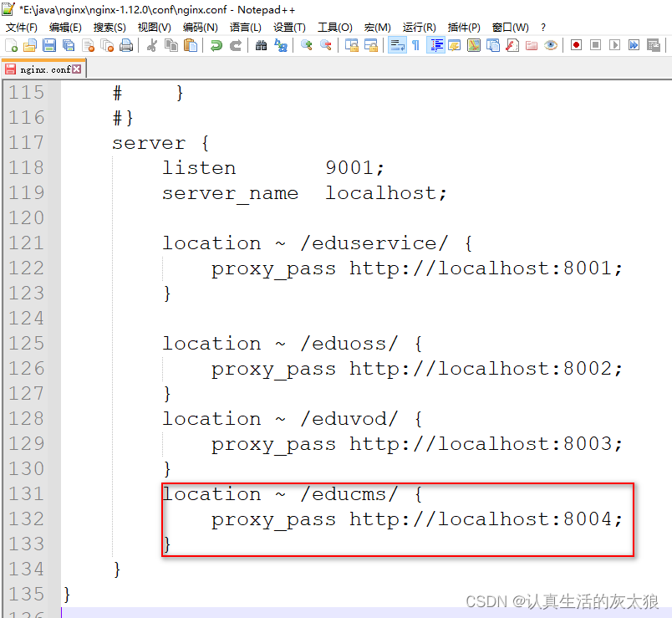The height and width of the screenshot is (618, 672).
Task: Click the Close All documents icon
Action: pyautogui.click(x=107, y=45)
